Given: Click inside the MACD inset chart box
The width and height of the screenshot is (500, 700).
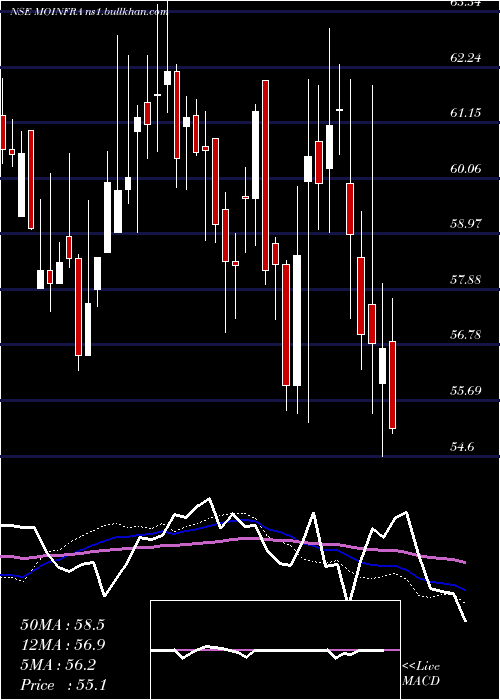Looking at the screenshot, I should pyautogui.click(x=275, y=650).
